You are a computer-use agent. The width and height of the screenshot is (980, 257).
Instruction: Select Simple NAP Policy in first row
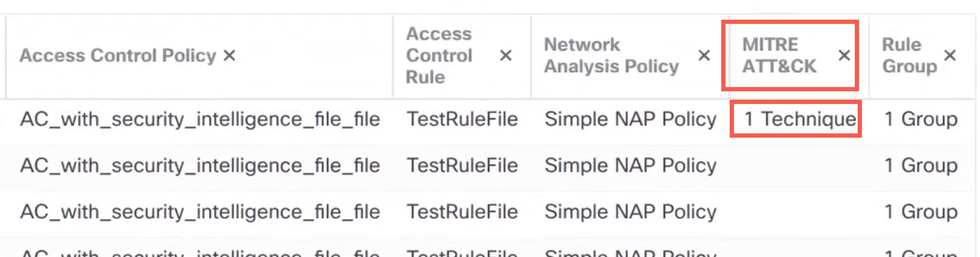tap(631, 119)
